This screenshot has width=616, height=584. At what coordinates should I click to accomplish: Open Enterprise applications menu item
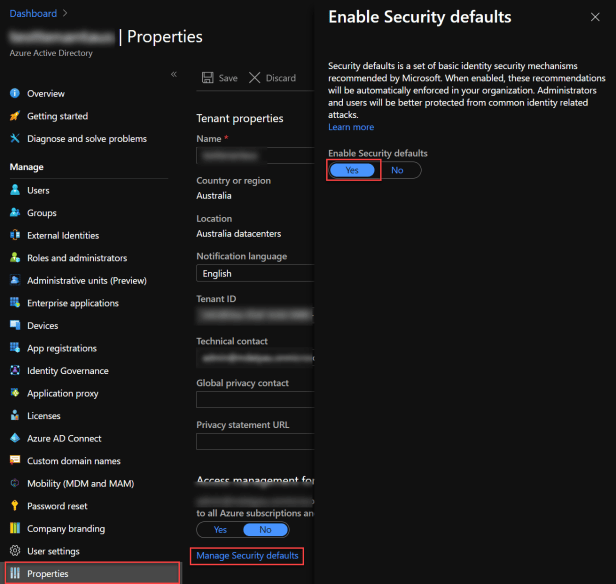click(73, 303)
